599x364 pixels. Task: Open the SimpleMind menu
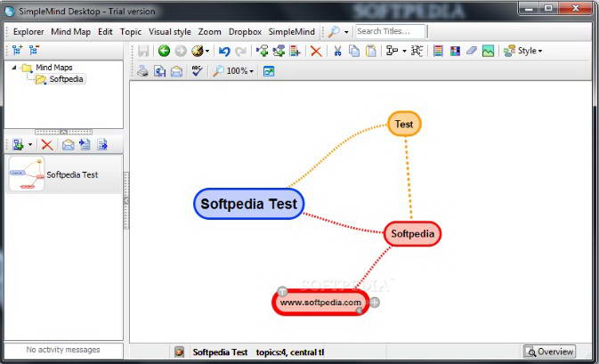click(x=291, y=32)
